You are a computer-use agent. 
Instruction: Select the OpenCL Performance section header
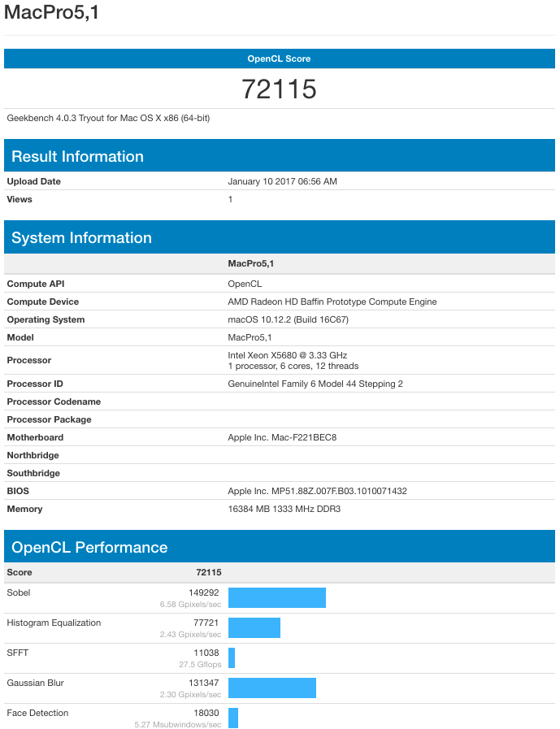click(280, 546)
